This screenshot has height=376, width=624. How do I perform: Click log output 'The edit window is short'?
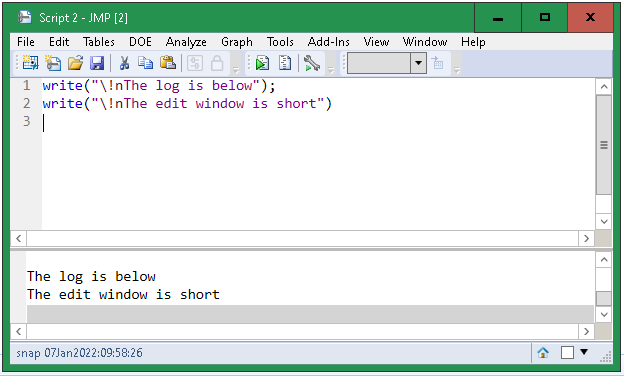click(123, 294)
